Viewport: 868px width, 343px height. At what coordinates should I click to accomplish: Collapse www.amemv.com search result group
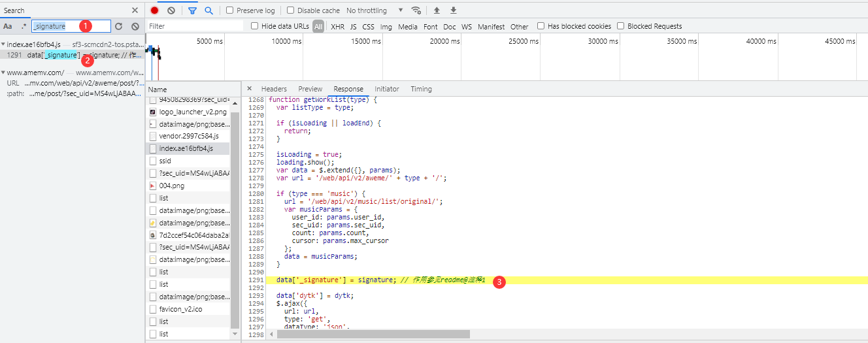point(3,73)
